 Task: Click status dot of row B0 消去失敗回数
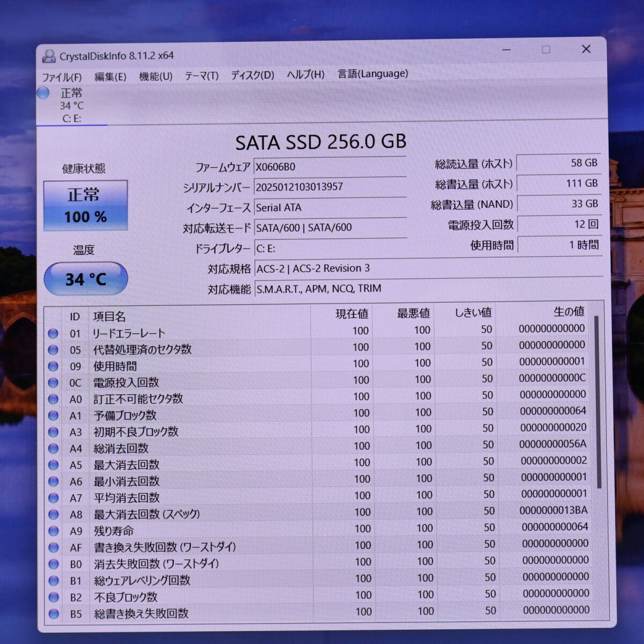(53, 564)
